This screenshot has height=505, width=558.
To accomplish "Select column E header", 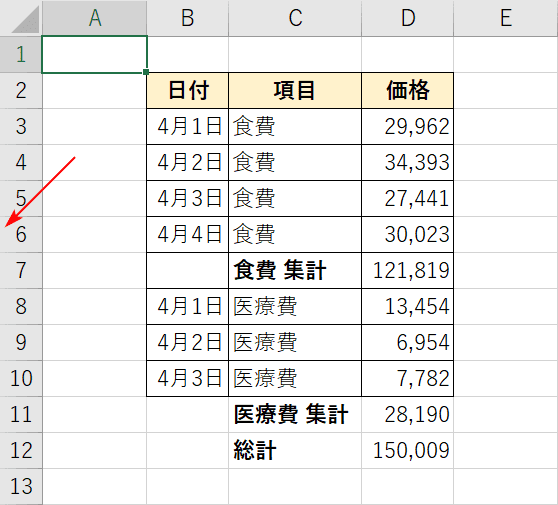I will [506, 18].
